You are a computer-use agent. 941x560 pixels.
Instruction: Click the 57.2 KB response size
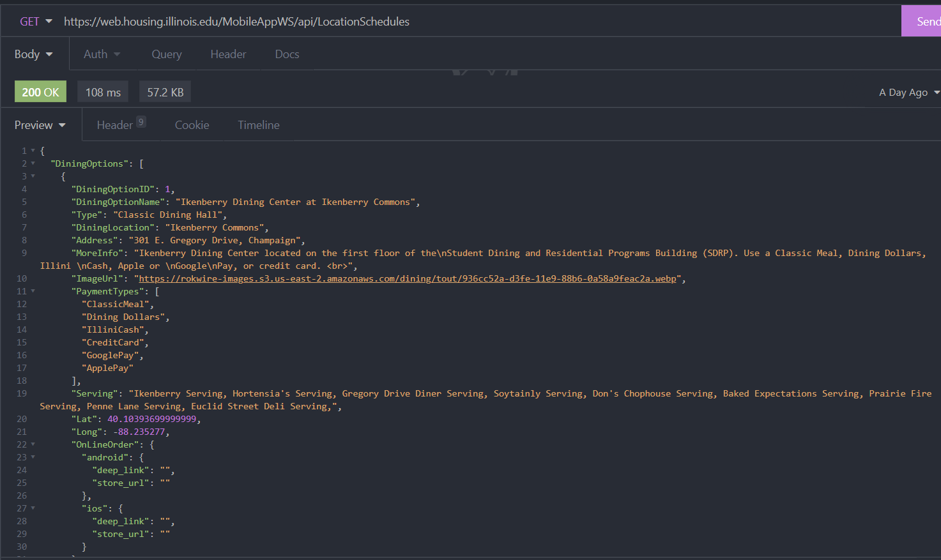[x=165, y=92]
